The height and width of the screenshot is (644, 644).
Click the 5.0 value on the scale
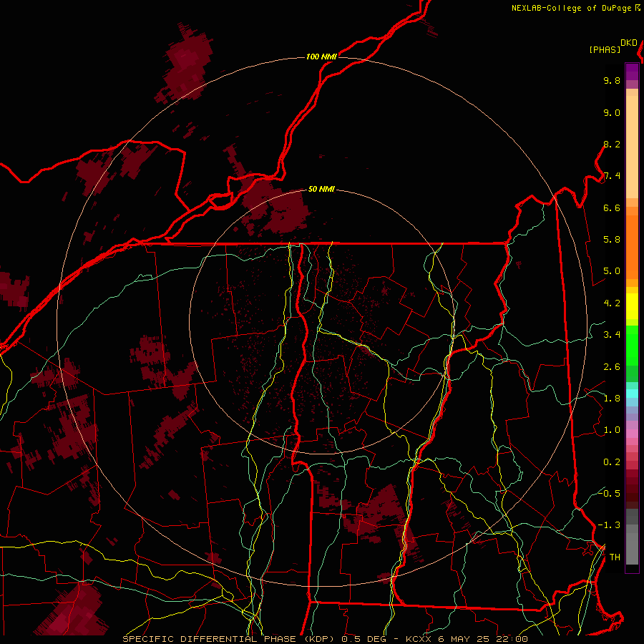[x=612, y=271]
